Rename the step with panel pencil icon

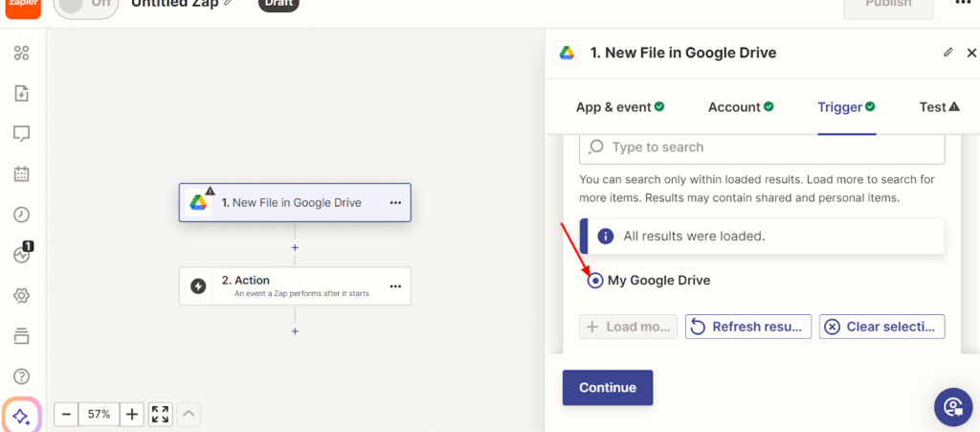click(948, 53)
